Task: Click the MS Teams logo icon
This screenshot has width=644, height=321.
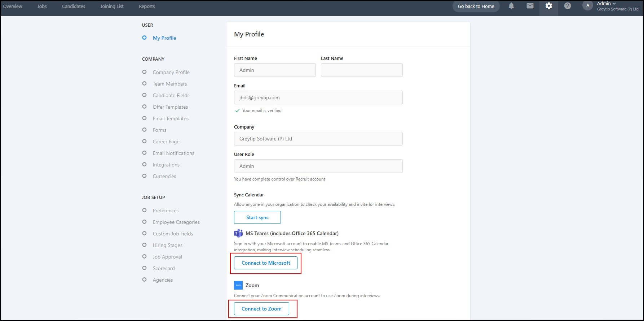Action: pos(238,233)
